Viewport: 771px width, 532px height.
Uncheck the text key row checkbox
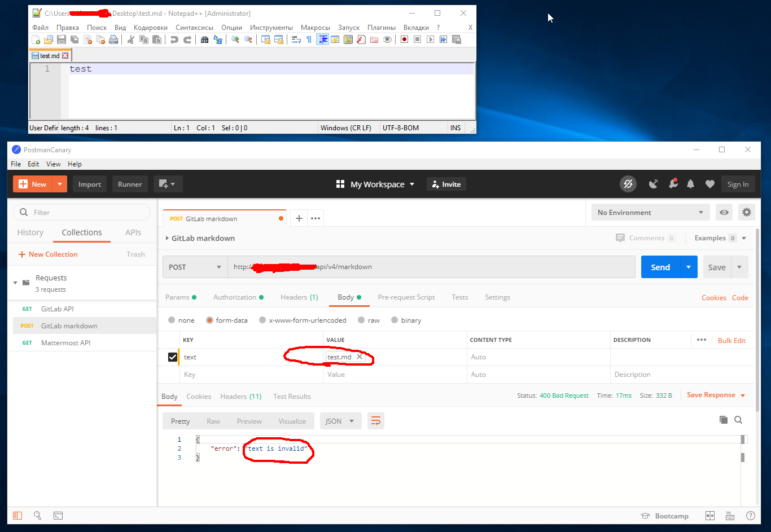click(x=173, y=357)
